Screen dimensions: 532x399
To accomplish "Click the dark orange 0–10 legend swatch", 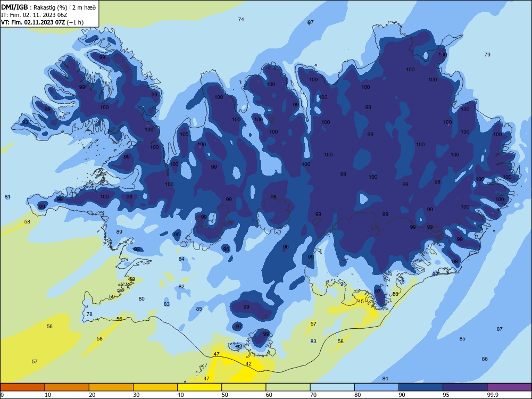I will tap(22, 387).
